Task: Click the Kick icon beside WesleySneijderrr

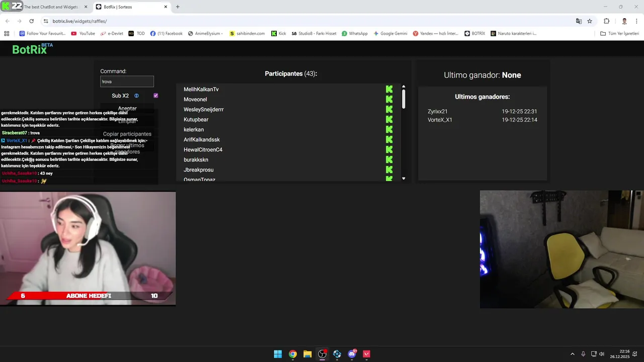Action: click(389, 110)
